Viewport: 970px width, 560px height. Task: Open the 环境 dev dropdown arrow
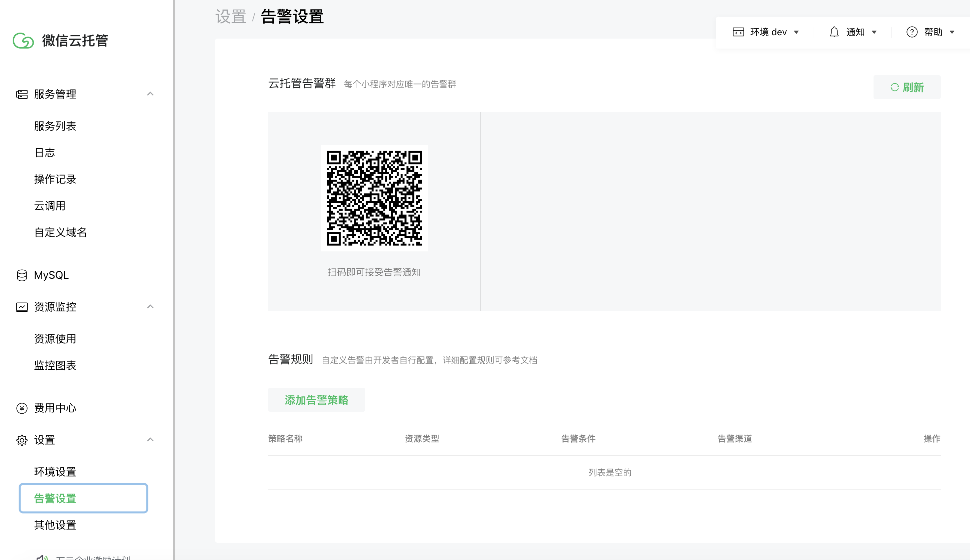pos(797,32)
